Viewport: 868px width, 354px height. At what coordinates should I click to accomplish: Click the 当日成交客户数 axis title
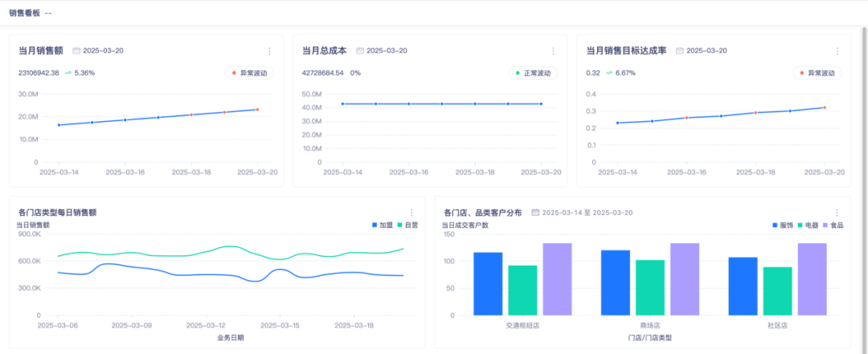click(x=465, y=225)
